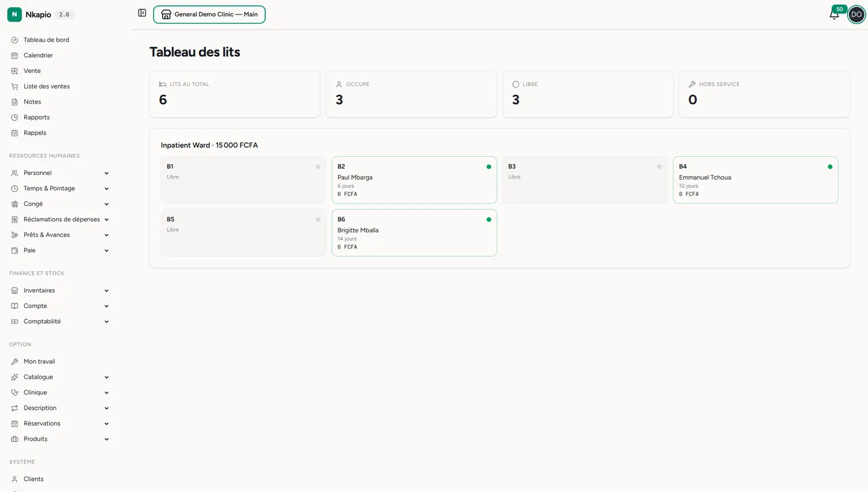Viewport: 868px width, 492px height.
Task: Click the Mon travail wrench icon
Action: pyautogui.click(x=14, y=362)
